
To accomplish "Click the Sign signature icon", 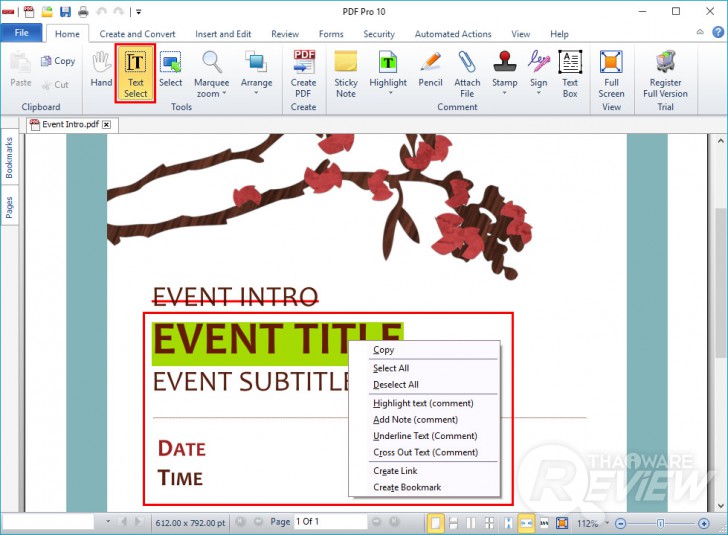I will coord(539,62).
